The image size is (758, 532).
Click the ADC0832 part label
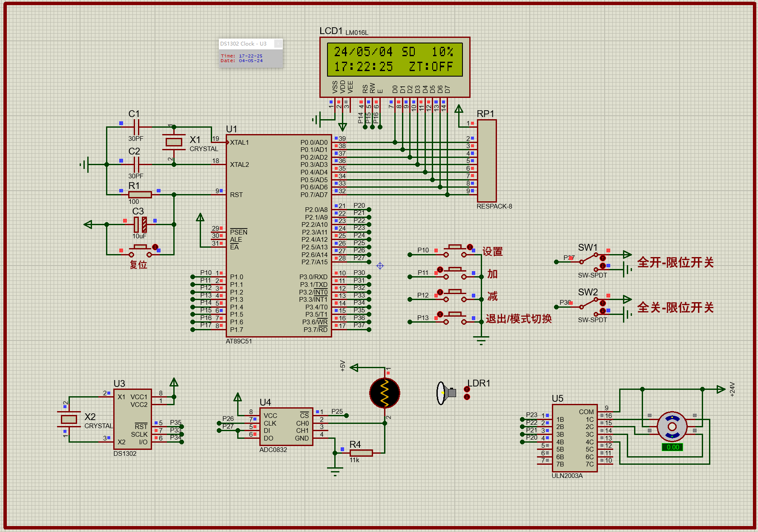[x=273, y=449]
